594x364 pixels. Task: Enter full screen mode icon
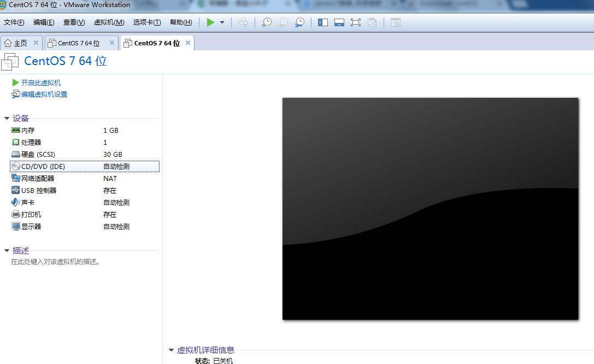click(355, 22)
